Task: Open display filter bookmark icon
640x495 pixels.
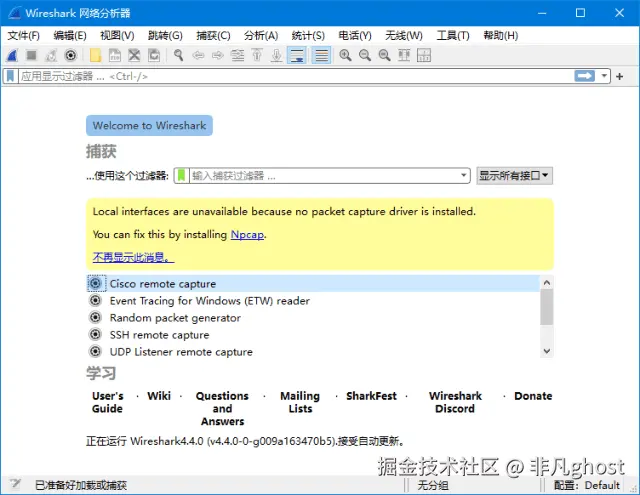Action: [x=11, y=76]
